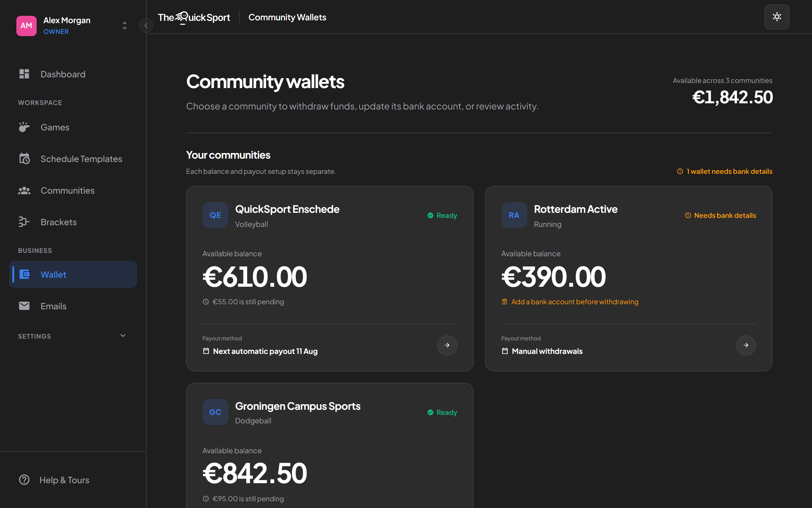This screenshot has width=812, height=508.
Task: Click the green check icon on Groningen Campus Sports
Action: 430,412
